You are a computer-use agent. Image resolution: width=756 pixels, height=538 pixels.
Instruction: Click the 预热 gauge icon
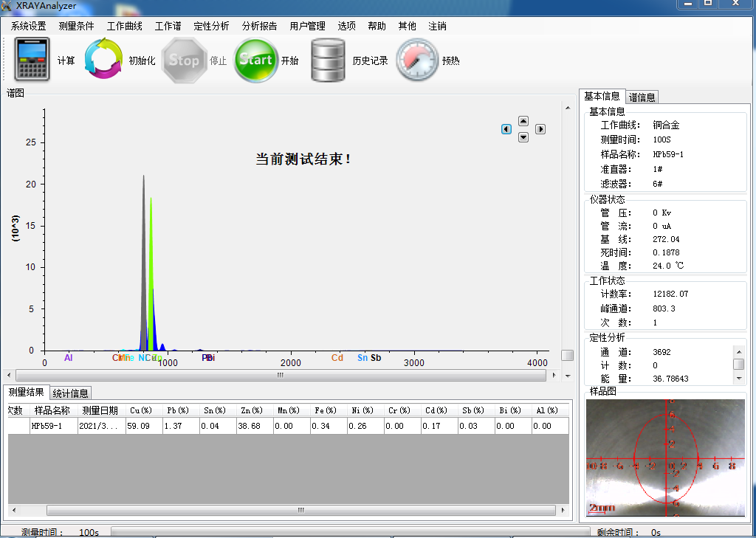tap(417, 60)
